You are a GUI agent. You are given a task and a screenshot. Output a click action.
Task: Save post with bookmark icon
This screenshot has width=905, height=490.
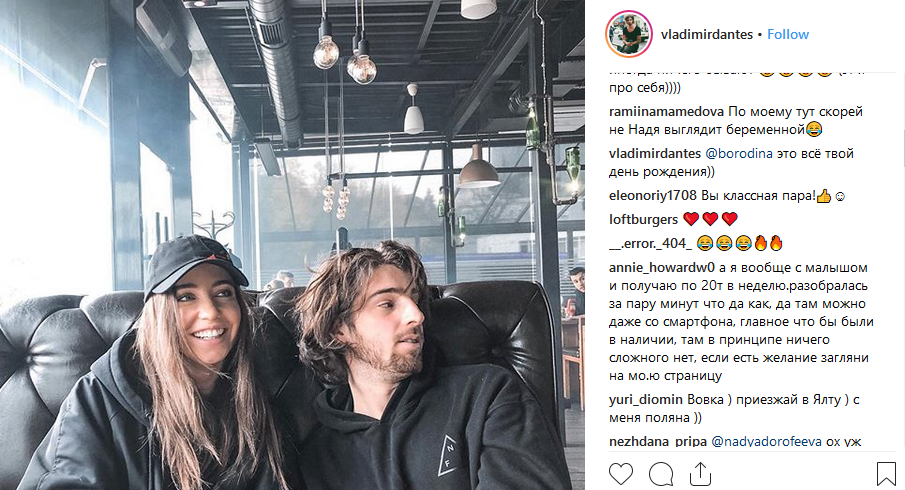point(886,474)
